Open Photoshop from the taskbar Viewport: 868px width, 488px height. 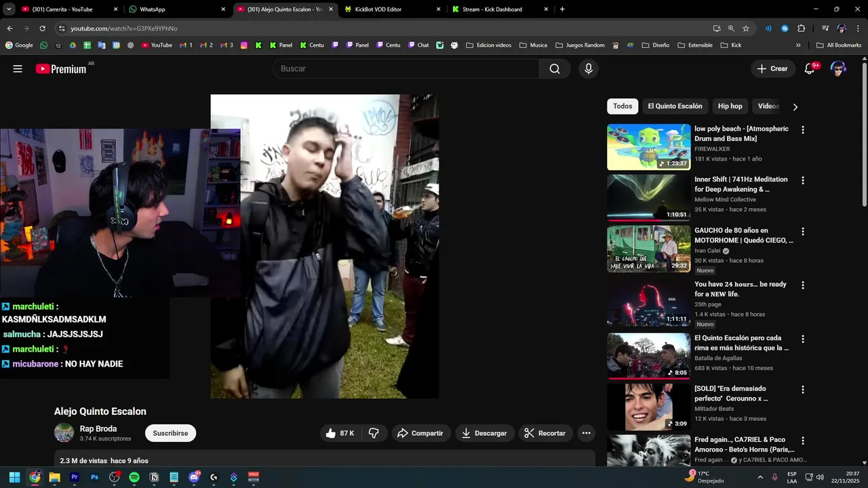[95, 477]
